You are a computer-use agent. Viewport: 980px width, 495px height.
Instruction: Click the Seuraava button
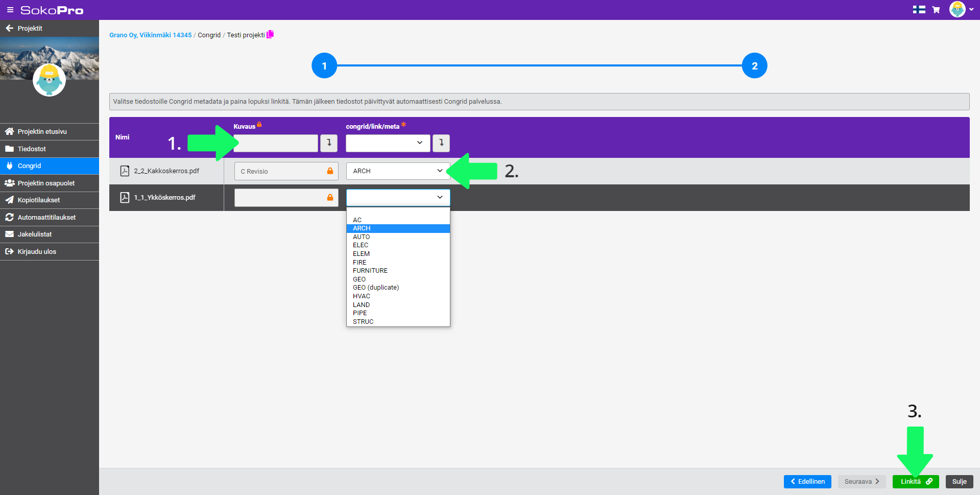coord(862,482)
